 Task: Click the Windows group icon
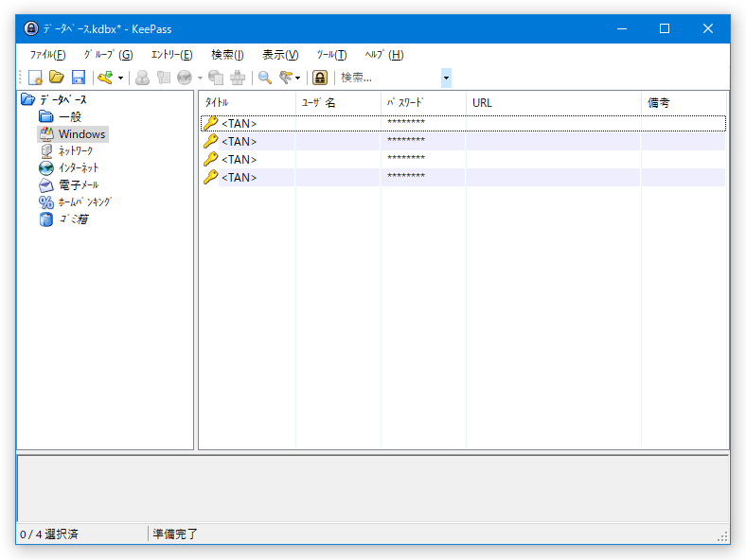tap(46, 134)
